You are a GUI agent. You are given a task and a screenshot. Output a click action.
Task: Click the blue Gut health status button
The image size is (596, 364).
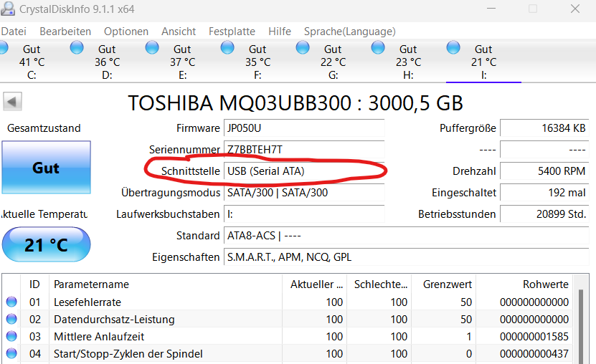[47, 168]
